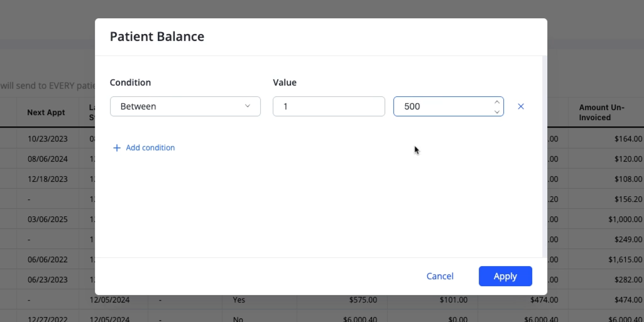Screen dimensions: 644x322
Task: Click the Patient Balance dialog title
Action: (157, 36)
